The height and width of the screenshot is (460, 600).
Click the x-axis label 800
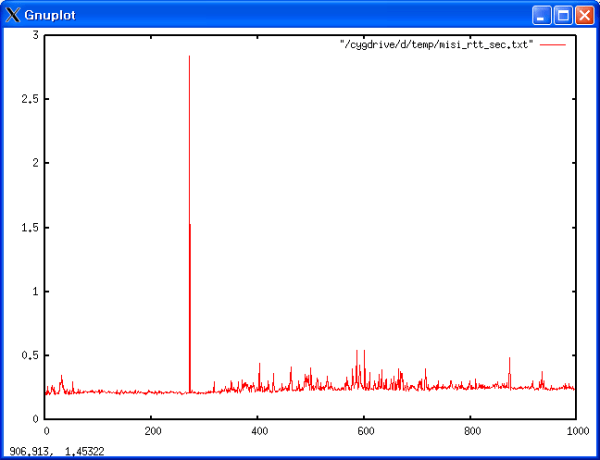click(469, 432)
